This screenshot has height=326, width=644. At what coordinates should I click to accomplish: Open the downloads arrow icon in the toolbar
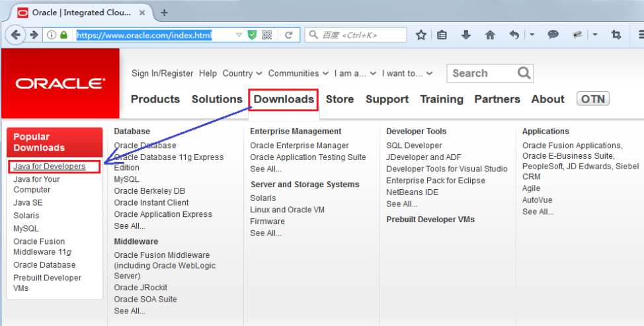pos(465,35)
